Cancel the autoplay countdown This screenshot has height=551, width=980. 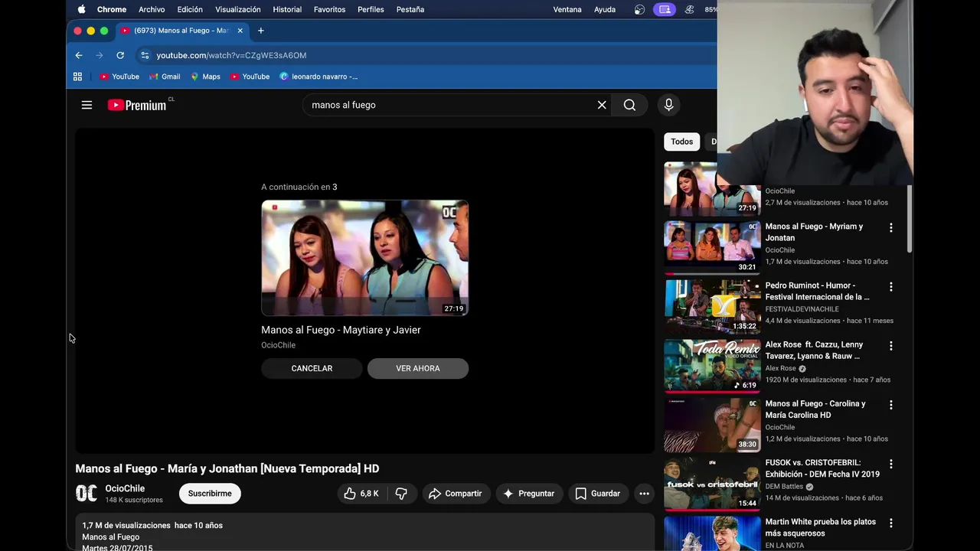pyautogui.click(x=312, y=368)
